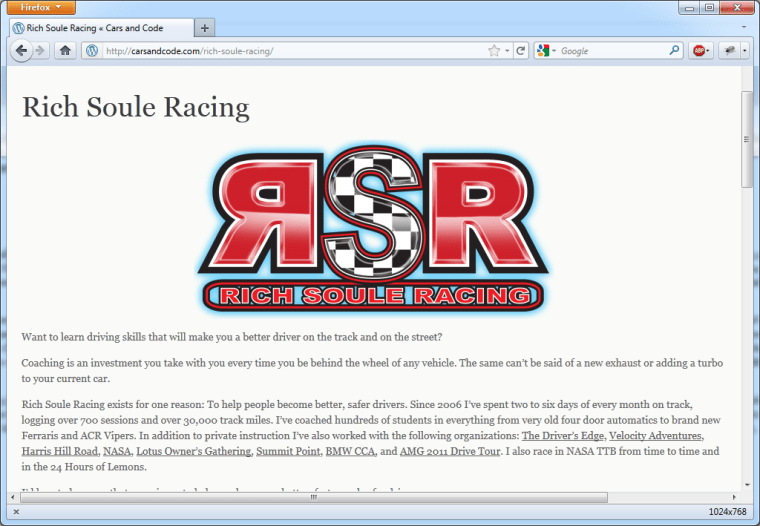The height and width of the screenshot is (526, 760).
Task: Focus the address bar showing carsandcode.com URL
Action: pyautogui.click(x=296, y=51)
